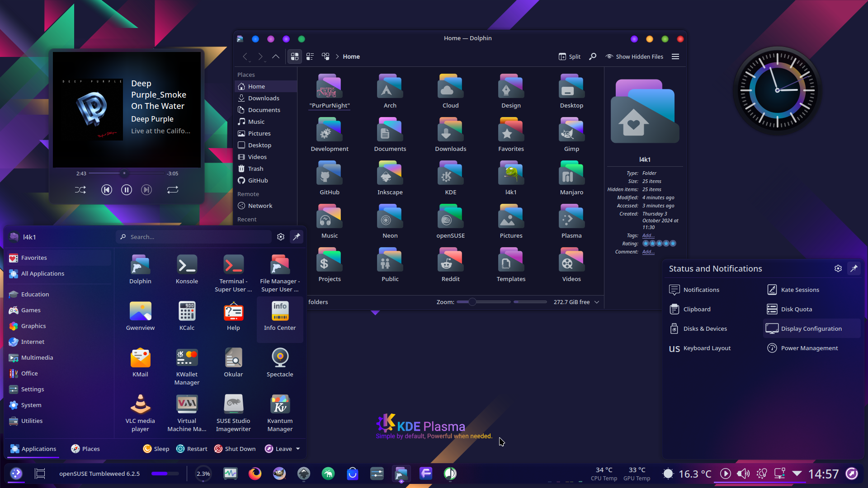This screenshot has width=868, height=488.
Task: Select Multimedia category in launcher
Action: click(x=59, y=357)
